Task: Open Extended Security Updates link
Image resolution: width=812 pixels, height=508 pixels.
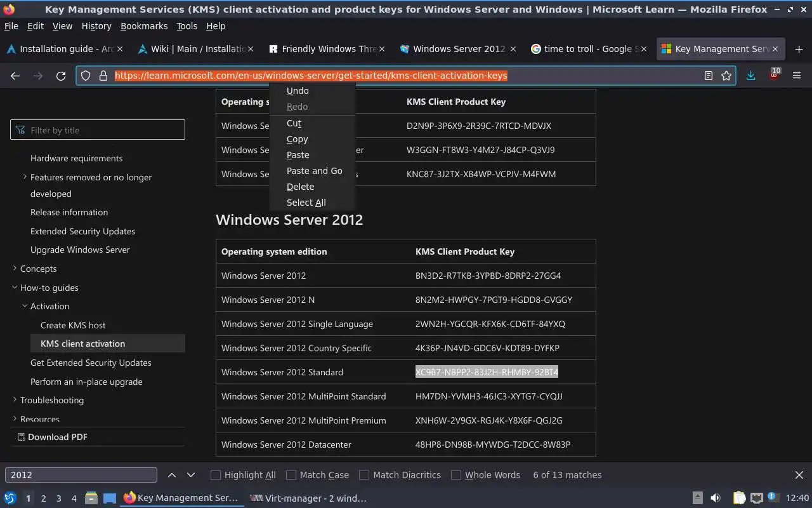Action: (82, 231)
